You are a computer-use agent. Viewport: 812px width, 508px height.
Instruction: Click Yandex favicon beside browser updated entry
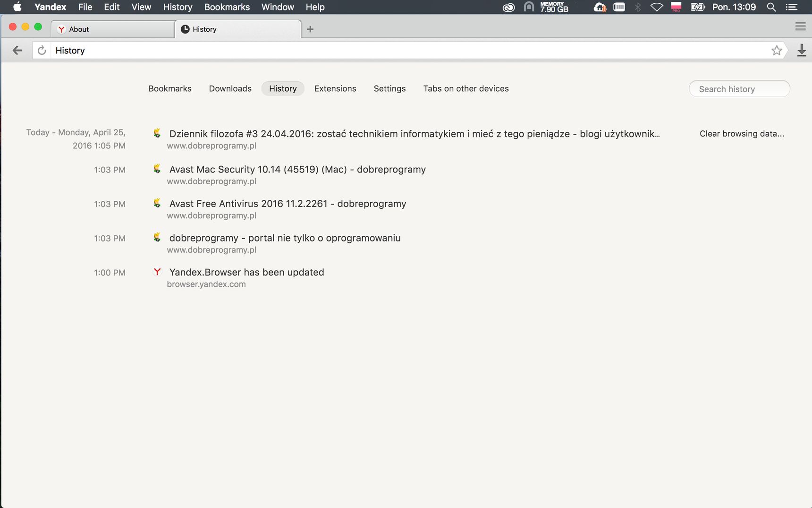pos(157,272)
